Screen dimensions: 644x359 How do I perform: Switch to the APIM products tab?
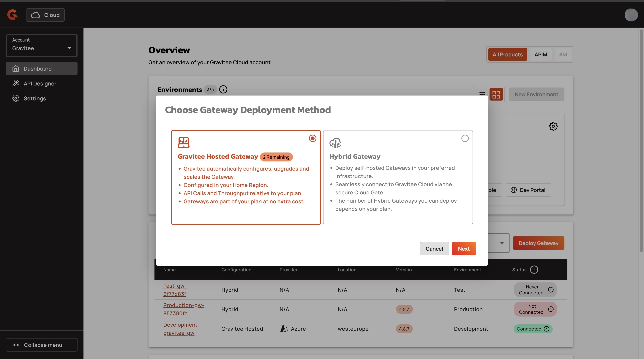541,54
